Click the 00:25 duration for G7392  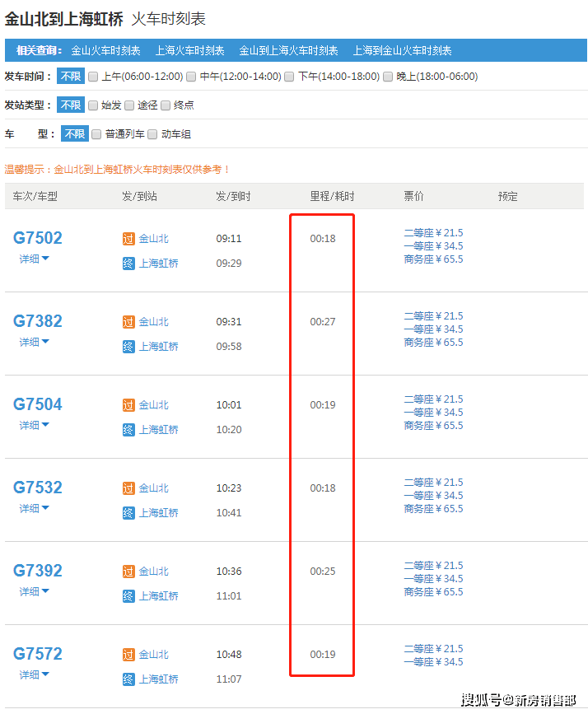[x=323, y=572]
